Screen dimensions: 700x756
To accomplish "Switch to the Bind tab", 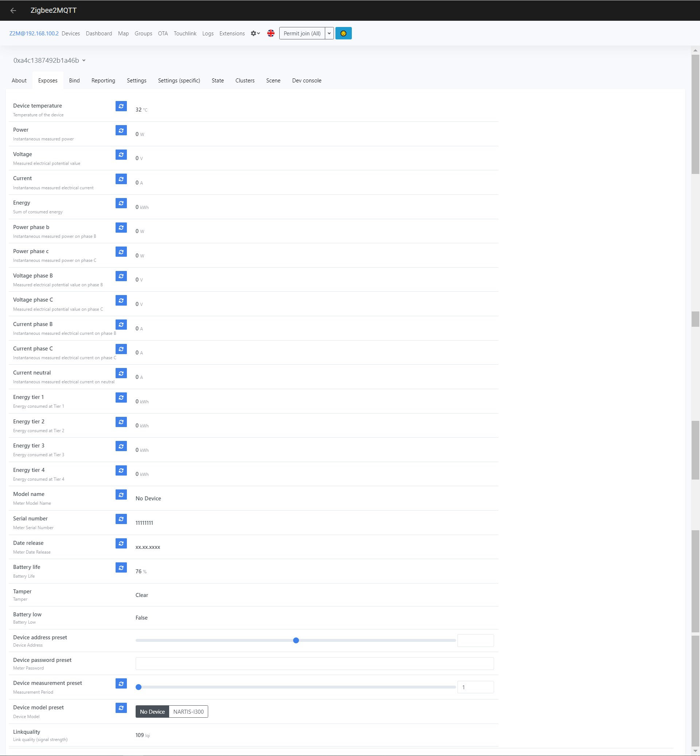I will click(74, 80).
